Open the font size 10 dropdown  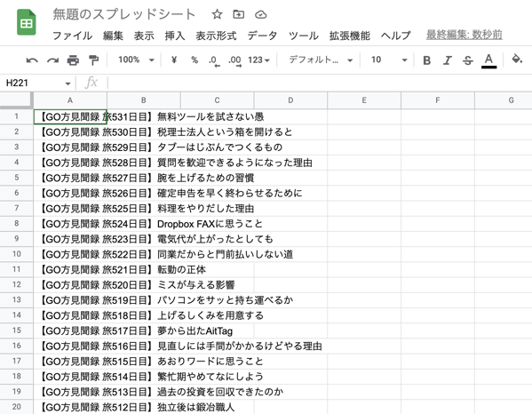click(389, 60)
